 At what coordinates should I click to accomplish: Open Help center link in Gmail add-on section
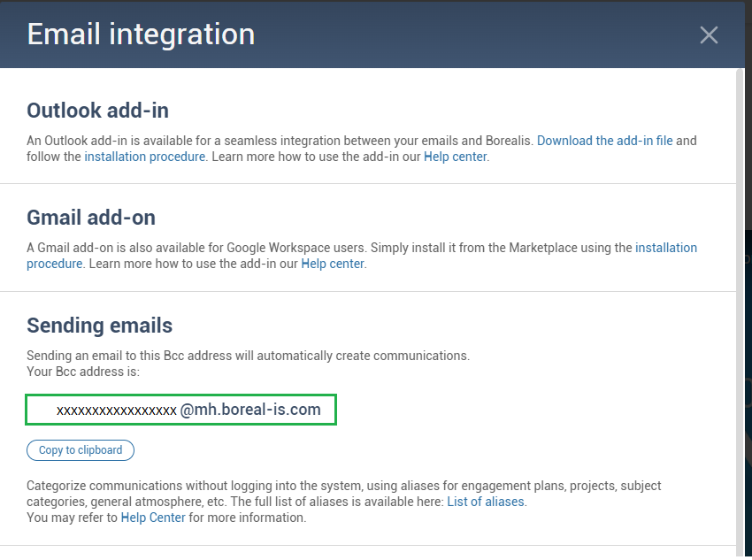pyautogui.click(x=333, y=264)
